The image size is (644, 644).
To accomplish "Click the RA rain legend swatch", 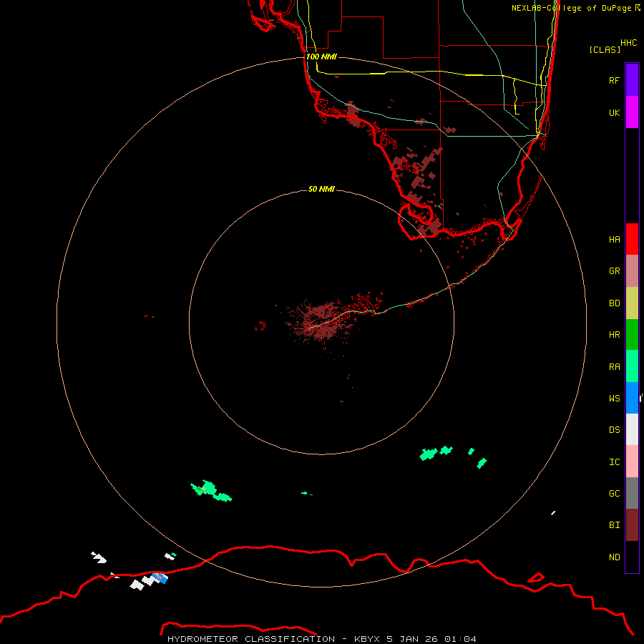I will point(632,366).
